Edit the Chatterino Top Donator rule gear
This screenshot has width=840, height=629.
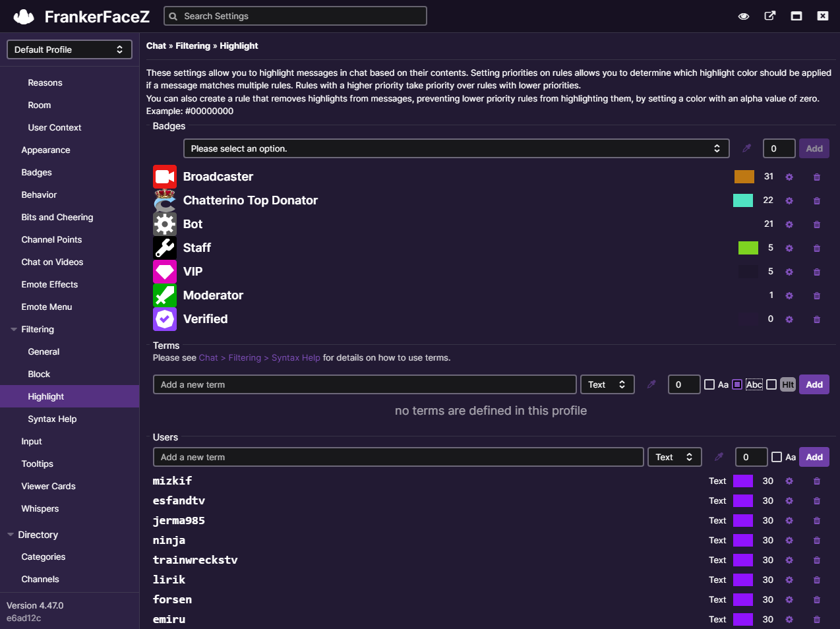tap(789, 200)
